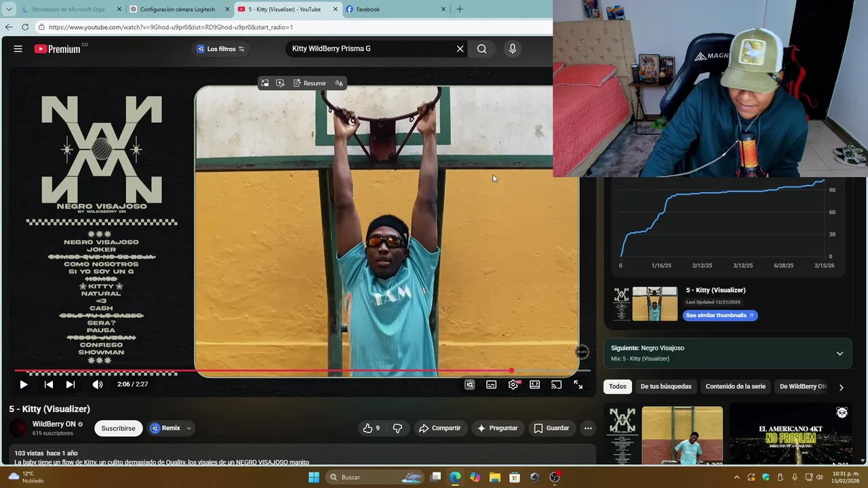
Task: Open vidIQ panel video thumbnail
Action: coord(646,304)
